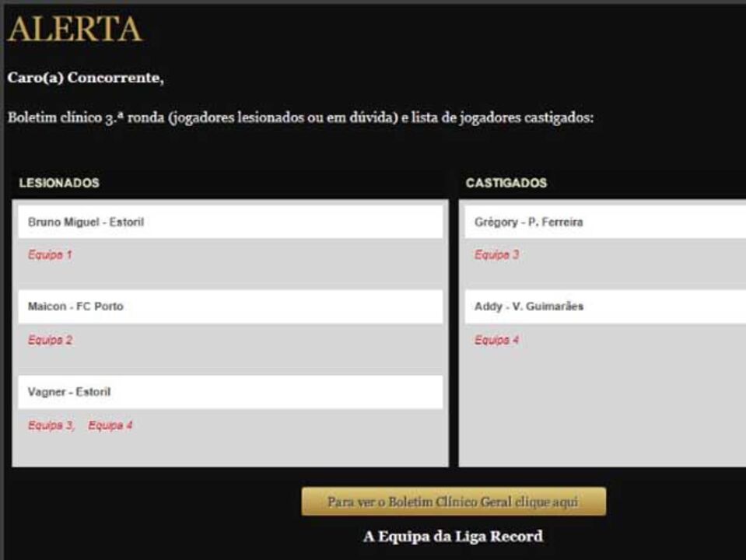
Task: Click the CASTIGADOS section header
Action: click(x=506, y=184)
